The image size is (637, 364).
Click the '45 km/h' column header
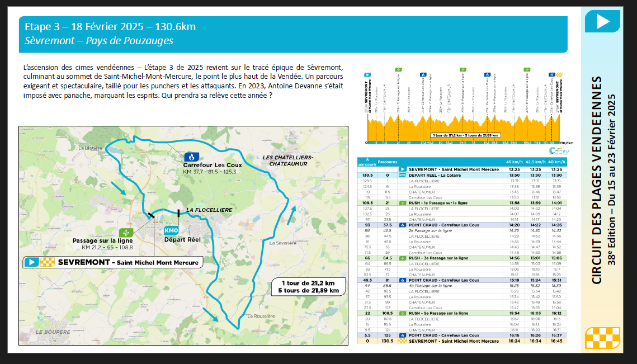click(514, 162)
